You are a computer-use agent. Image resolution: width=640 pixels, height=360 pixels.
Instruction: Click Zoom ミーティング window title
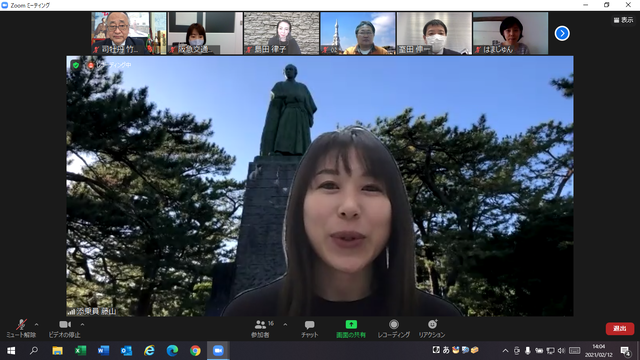pos(30,5)
